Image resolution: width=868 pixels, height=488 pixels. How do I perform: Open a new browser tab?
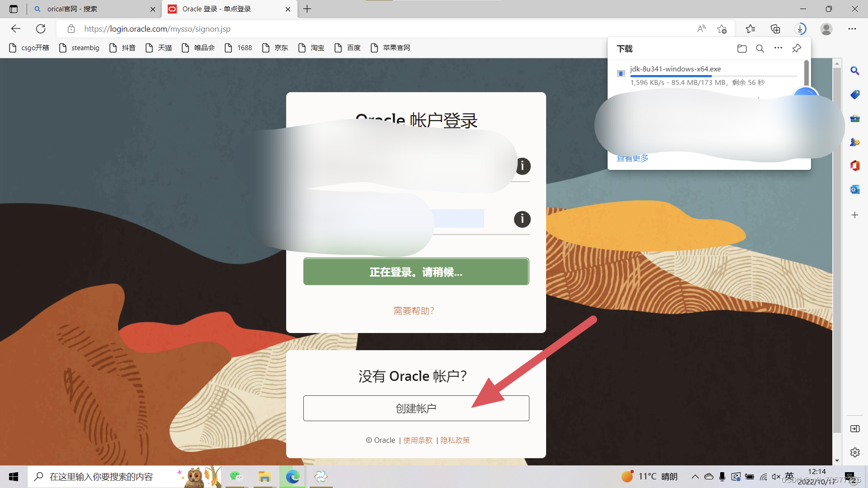(x=307, y=9)
